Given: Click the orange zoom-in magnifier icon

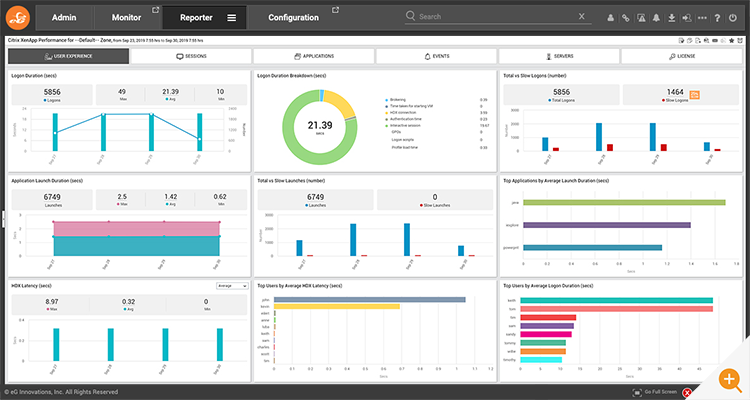Looking at the screenshot, I should tap(729, 380).
